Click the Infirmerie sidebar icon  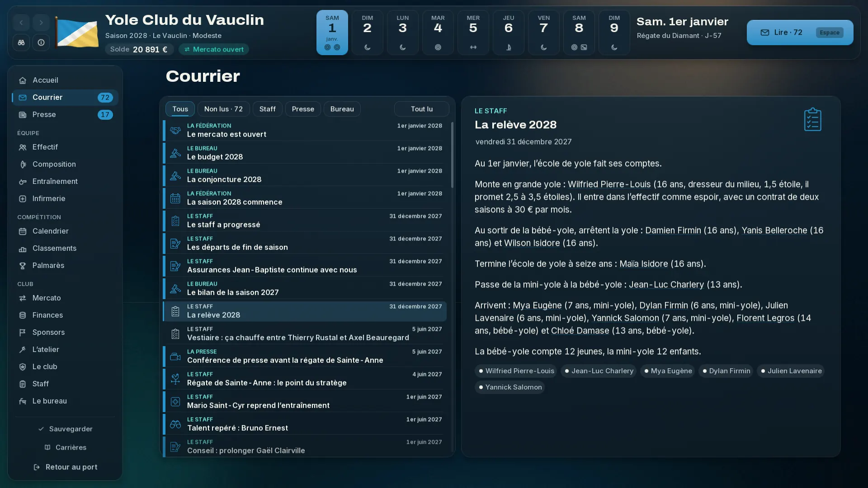(x=23, y=199)
